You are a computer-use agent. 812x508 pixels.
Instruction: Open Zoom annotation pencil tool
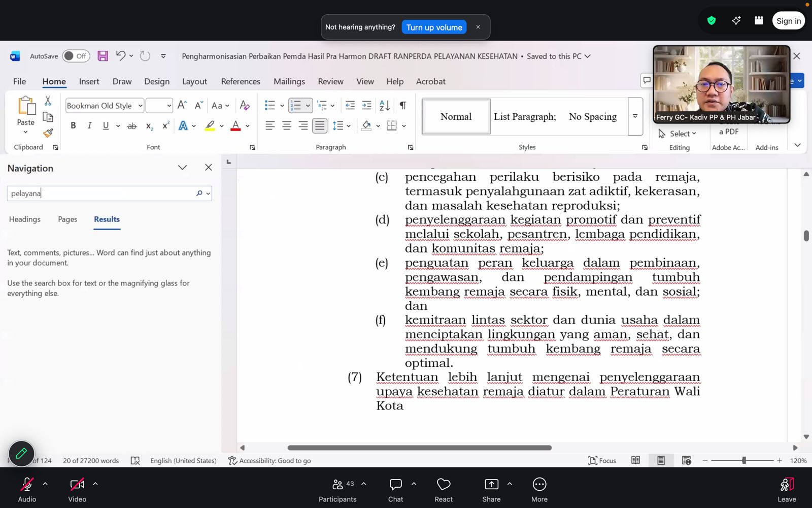pos(21,453)
